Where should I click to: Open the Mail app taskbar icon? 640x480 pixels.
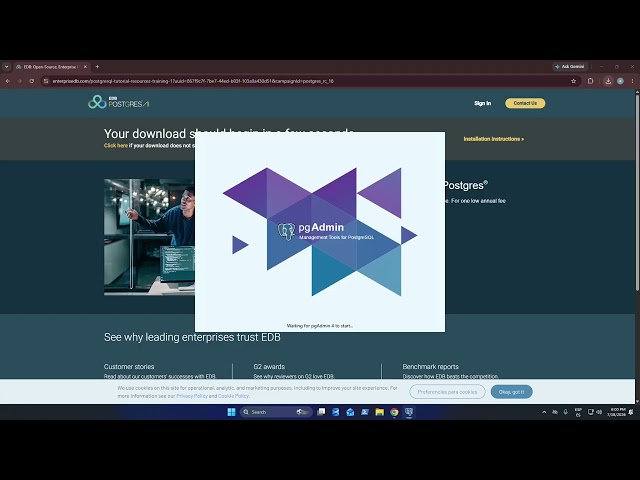coord(350,412)
